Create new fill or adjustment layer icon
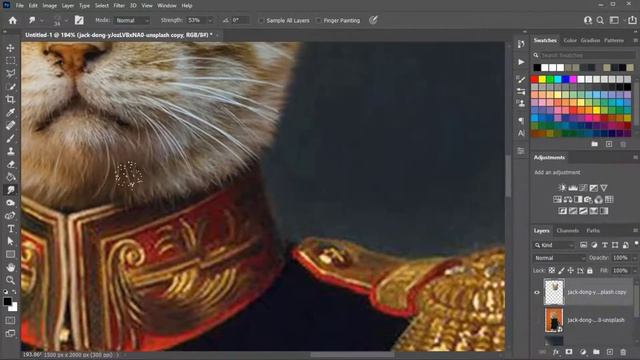Screen dimensions: 640x360 tap(582, 352)
